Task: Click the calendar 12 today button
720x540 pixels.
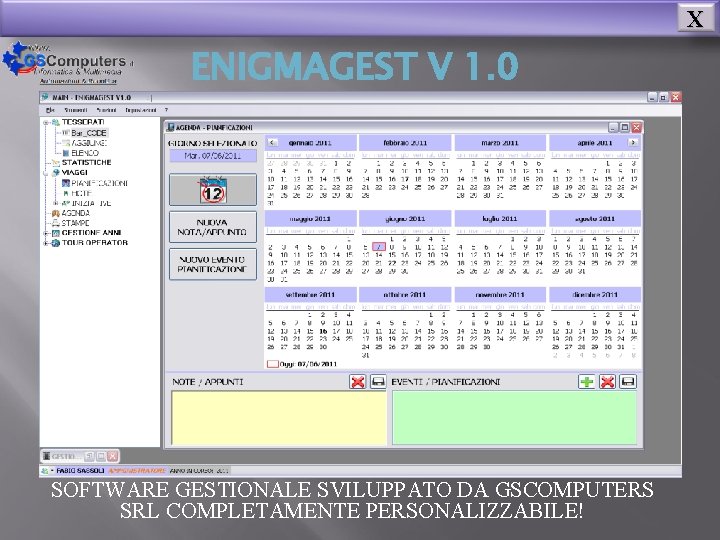Action: pyautogui.click(x=213, y=190)
